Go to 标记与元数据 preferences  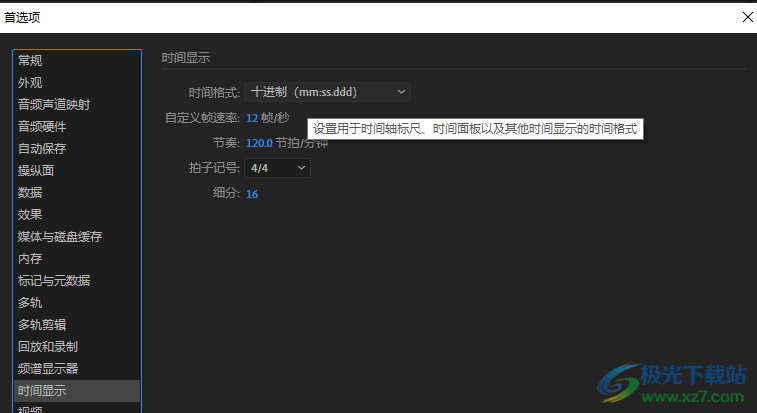pyautogui.click(x=54, y=281)
